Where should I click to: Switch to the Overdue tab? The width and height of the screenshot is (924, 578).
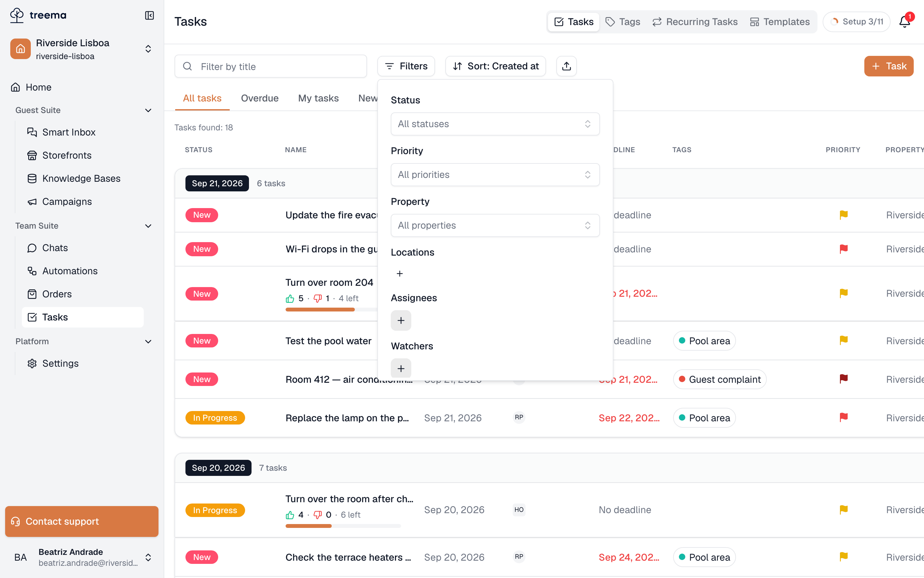(260, 98)
